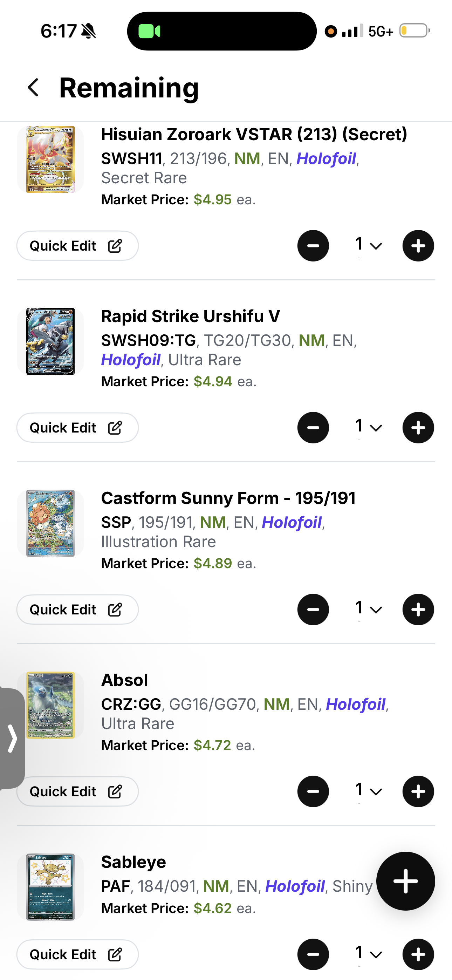
Task: Decrease quantity of Hisuian Zoroark VSTAR
Action: (x=313, y=246)
